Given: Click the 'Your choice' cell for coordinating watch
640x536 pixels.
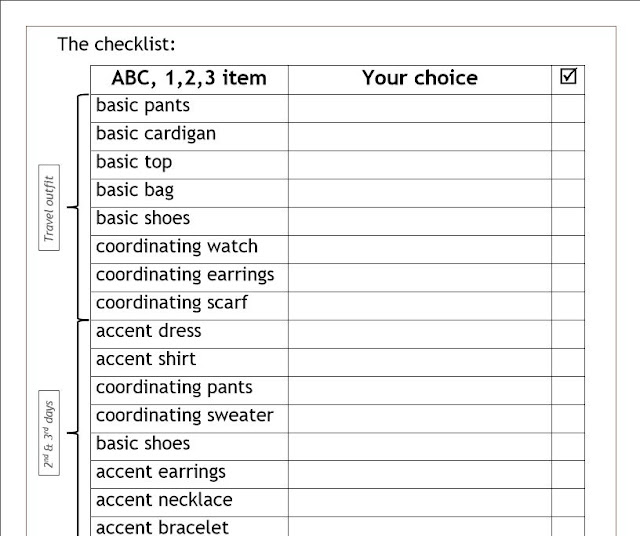Looking at the screenshot, I should click(419, 247).
